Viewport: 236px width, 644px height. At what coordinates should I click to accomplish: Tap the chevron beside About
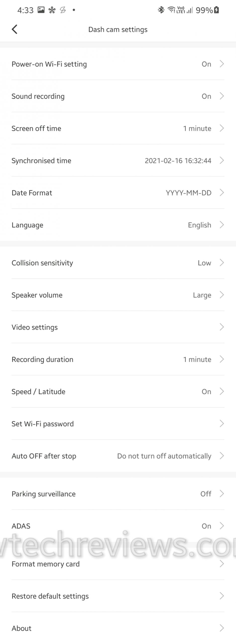(221, 628)
